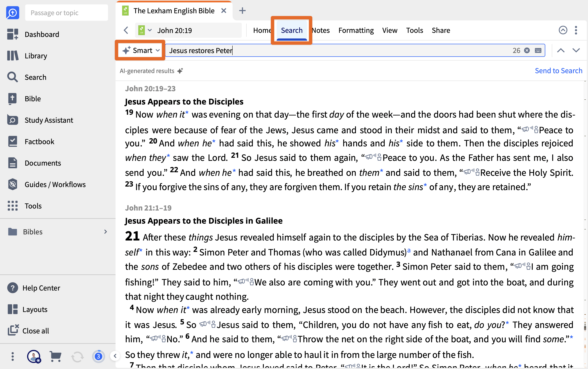The image size is (588, 369).
Task: Open the LEB resource dropdown
Action: (145, 30)
